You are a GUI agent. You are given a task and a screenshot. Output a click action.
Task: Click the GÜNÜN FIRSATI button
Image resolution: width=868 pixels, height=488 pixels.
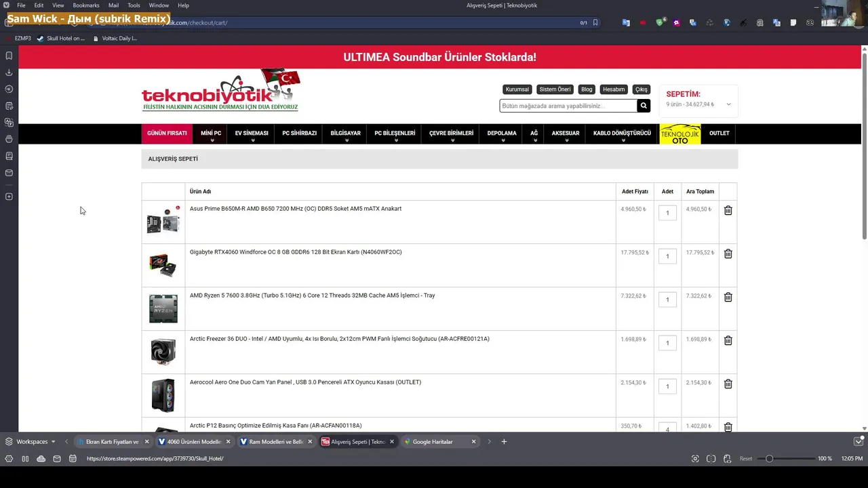167,134
